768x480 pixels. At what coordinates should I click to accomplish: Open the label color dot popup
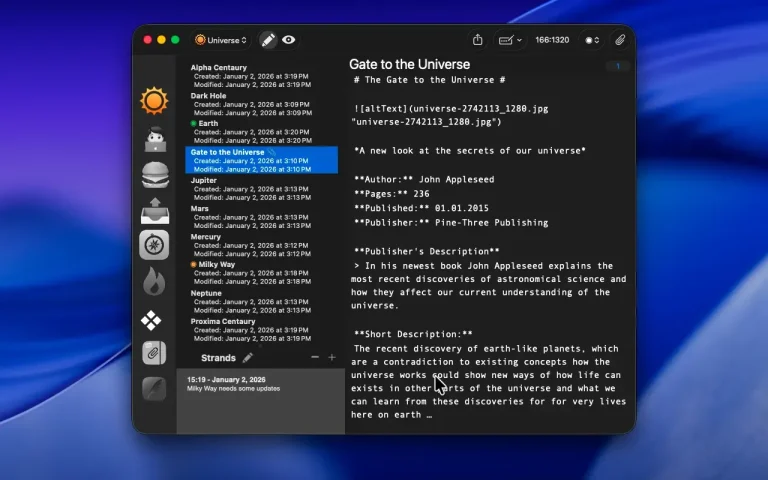tap(592, 40)
